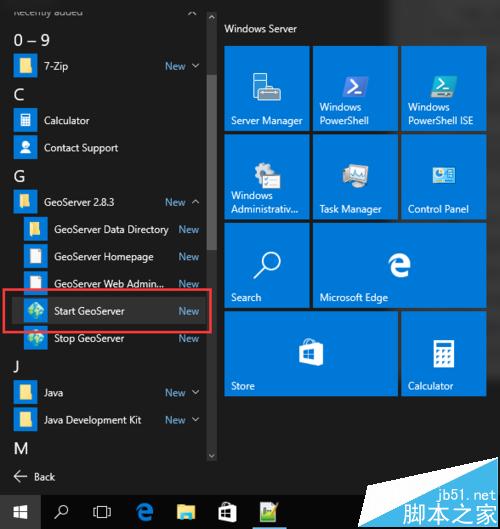Screen dimensions: 500x529
Task: Open the Windows PowerShell tile
Action: (x=355, y=88)
